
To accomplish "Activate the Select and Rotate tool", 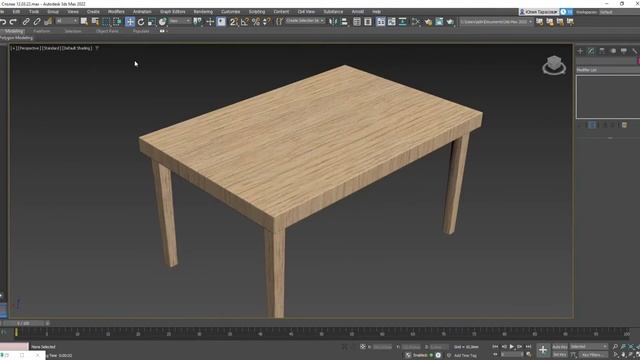I will pos(141,22).
